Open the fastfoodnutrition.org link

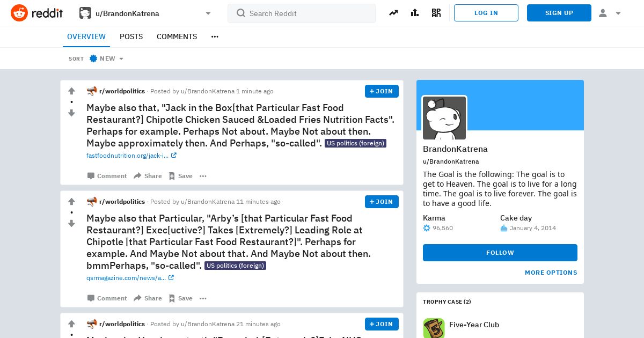point(131,156)
